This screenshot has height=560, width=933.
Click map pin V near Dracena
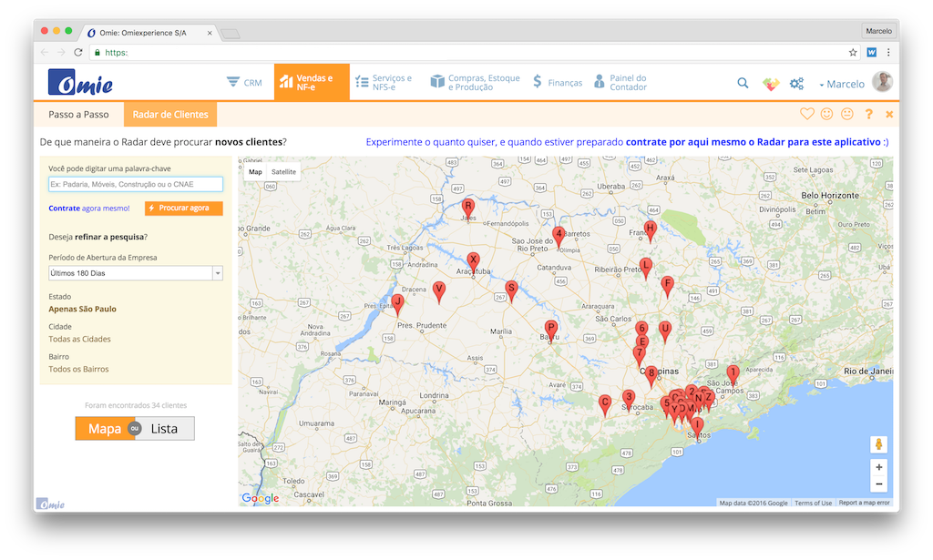439,292
